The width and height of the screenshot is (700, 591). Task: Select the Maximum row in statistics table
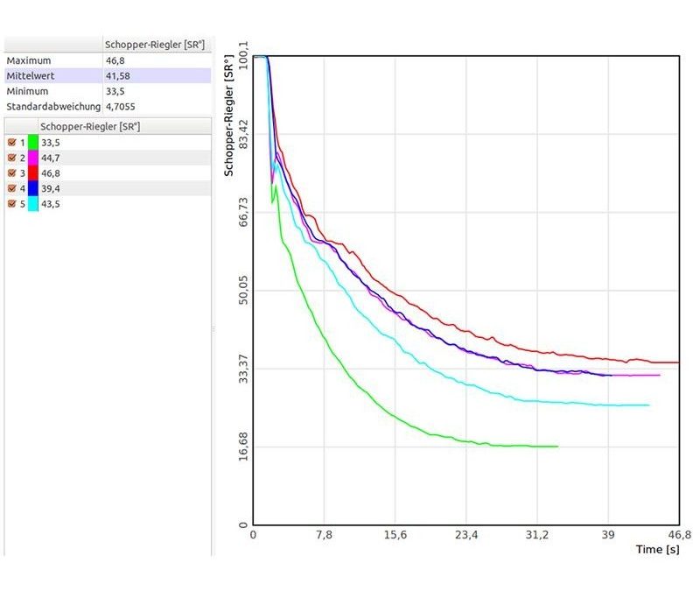coord(105,61)
